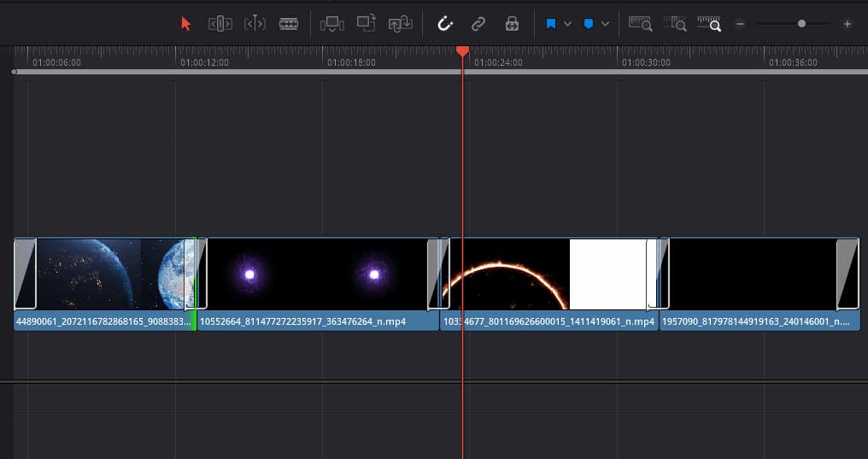
Task: Add a blue marker at the playhead
Action: (x=589, y=24)
